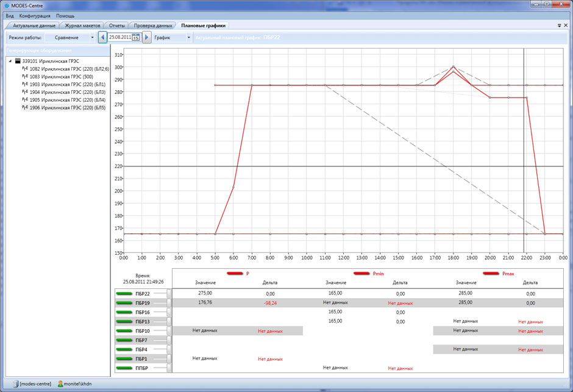Click the -98,24 delta value
The image size is (573, 392).
pyautogui.click(x=270, y=303)
